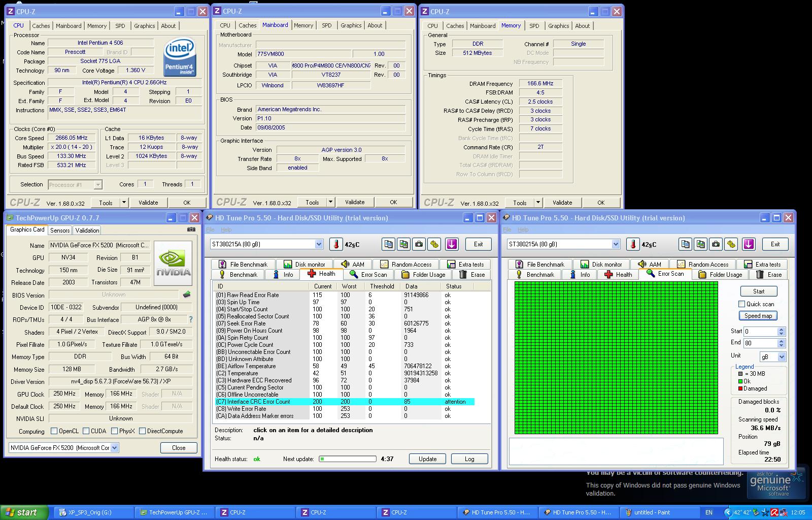Click the Next update progress bar
Image resolution: width=812 pixels, height=520 pixels.
tap(347, 459)
